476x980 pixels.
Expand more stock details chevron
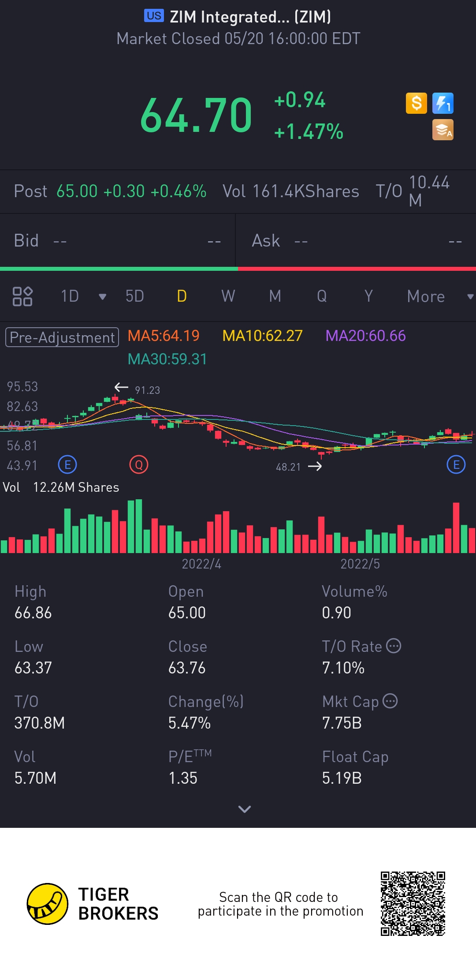point(244,809)
